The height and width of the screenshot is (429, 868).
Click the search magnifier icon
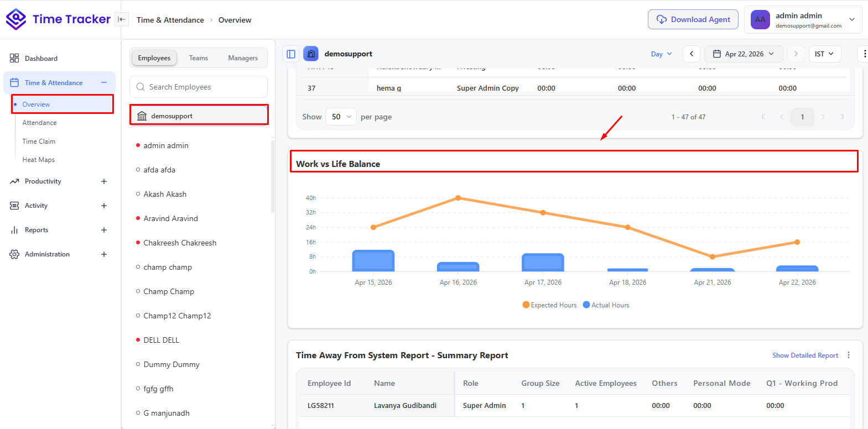click(x=141, y=87)
